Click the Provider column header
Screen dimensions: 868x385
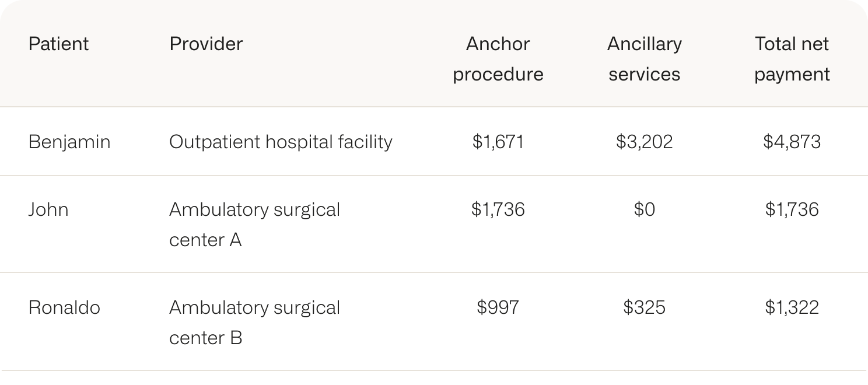pyautogui.click(x=206, y=44)
